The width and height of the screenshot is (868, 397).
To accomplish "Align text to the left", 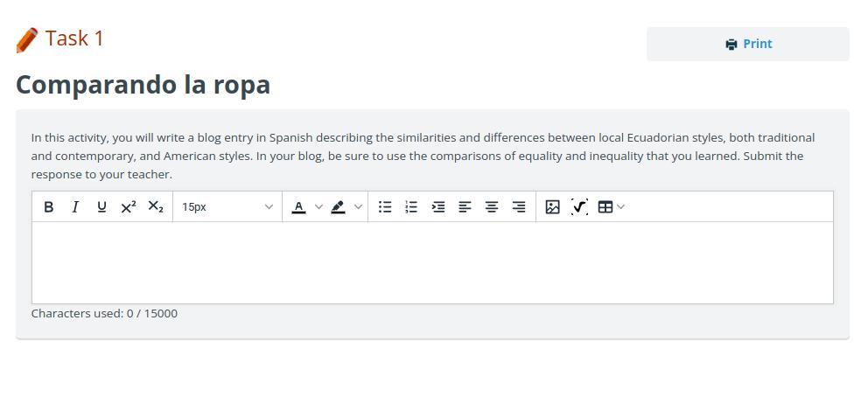I will click(x=465, y=207).
